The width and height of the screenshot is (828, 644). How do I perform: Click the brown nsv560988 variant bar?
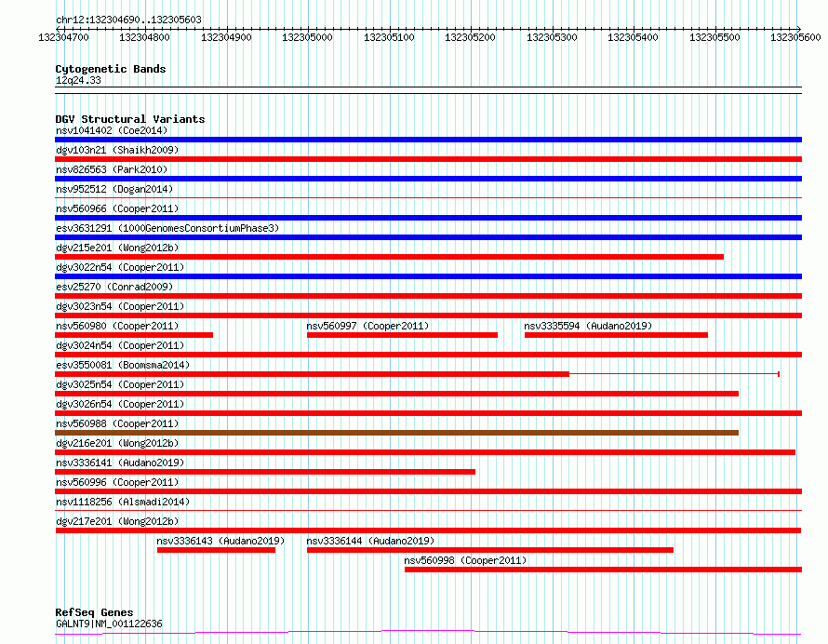pyautogui.click(x=396, y=433)
